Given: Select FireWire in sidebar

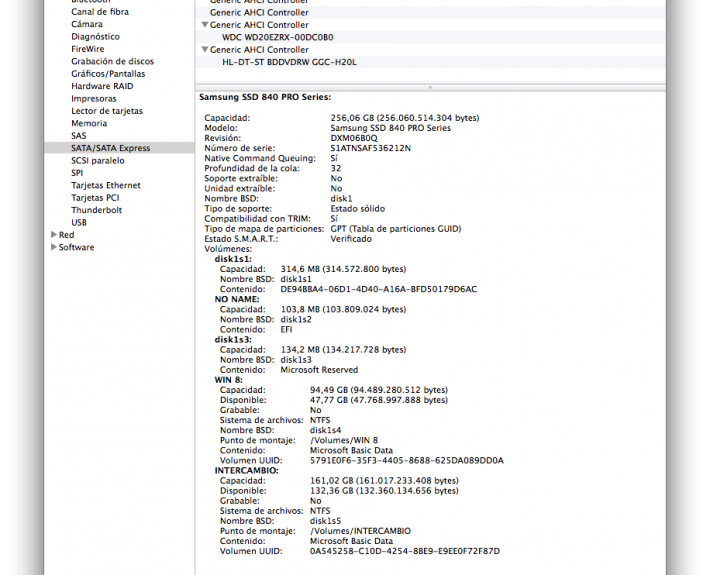Looking at the screenshot, I should (87, 49).
